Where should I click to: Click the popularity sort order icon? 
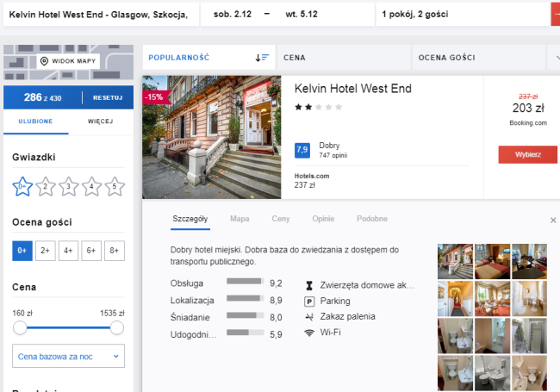point(262,57)
